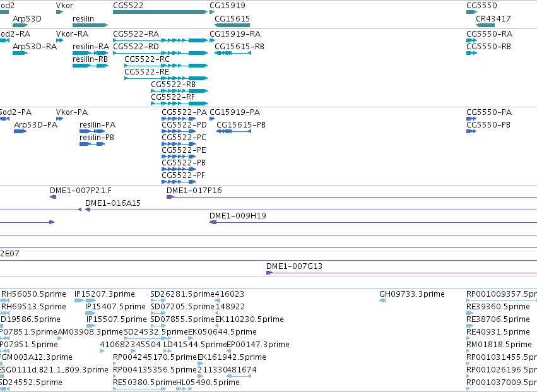Click the resilin gene label
537x392 pixels.
[x=83, y=18]
